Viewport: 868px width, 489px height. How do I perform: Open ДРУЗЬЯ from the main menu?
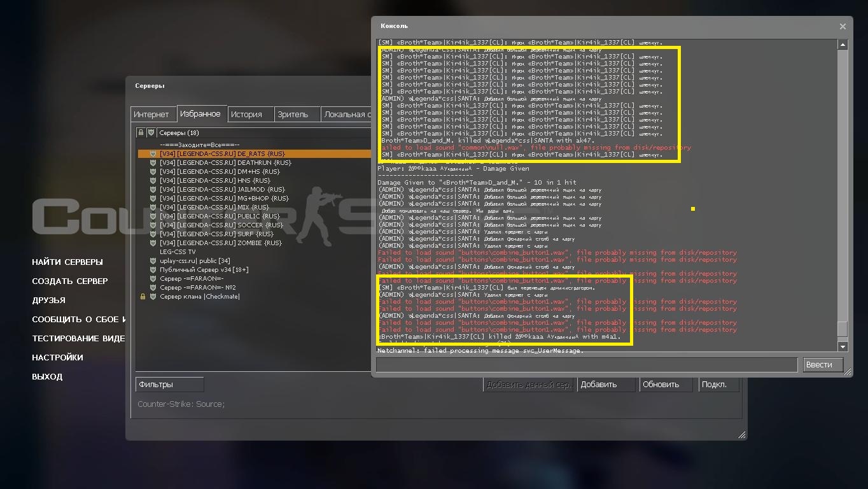(49, 300)
